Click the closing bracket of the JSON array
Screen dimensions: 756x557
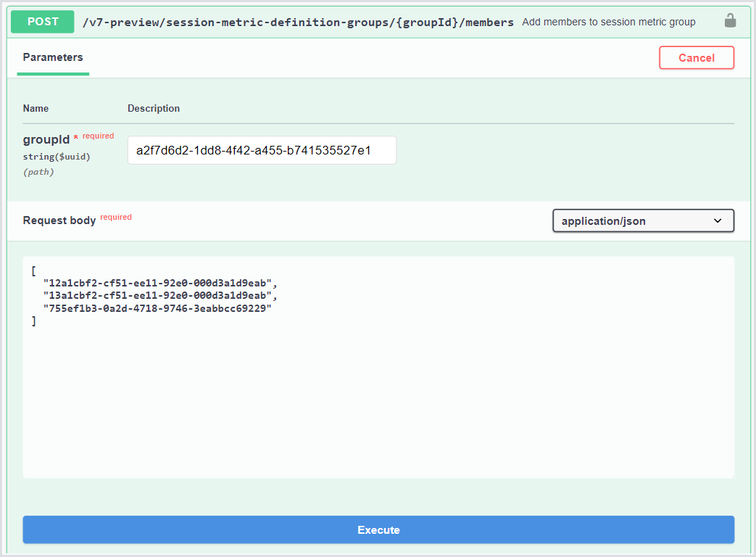click(34, 321)
